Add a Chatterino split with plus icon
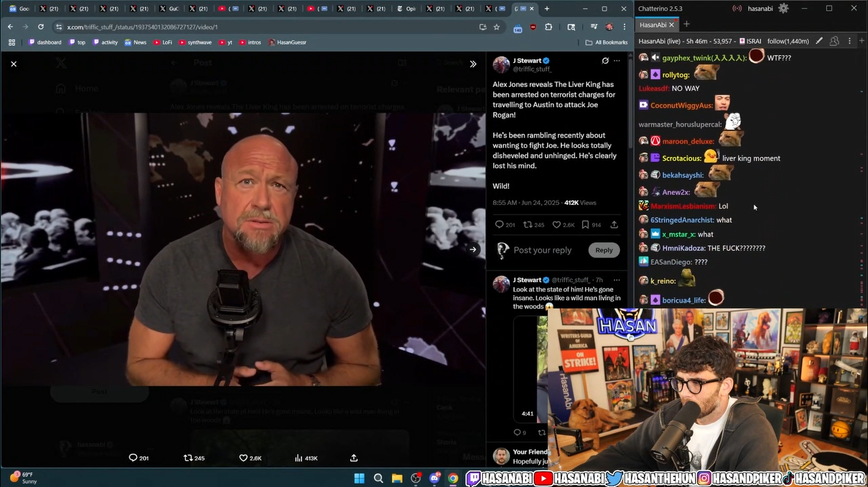Viewport: 868px width, 487px height. pyautogui.click(x=862, y=41)
